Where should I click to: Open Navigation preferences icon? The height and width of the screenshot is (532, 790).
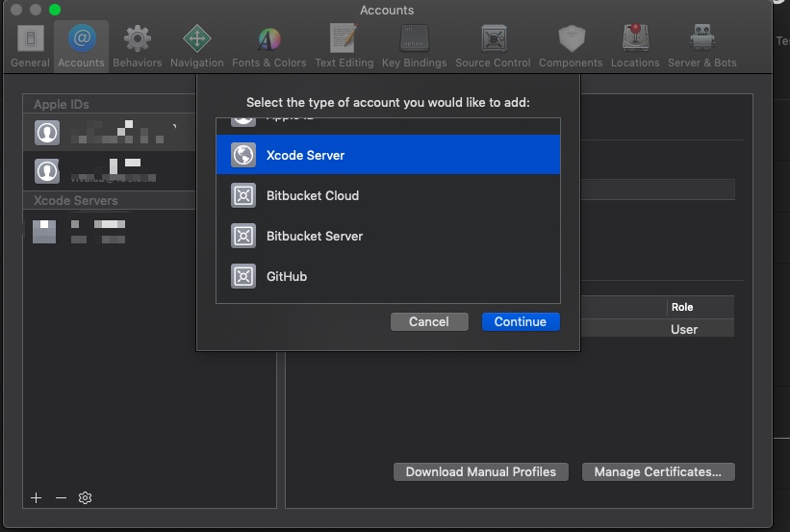(x=196, y=38)
